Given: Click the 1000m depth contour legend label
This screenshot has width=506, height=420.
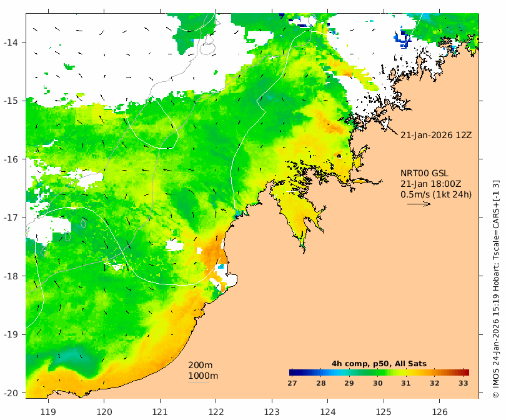Looking at the screenshot, I should pos(203,376).
